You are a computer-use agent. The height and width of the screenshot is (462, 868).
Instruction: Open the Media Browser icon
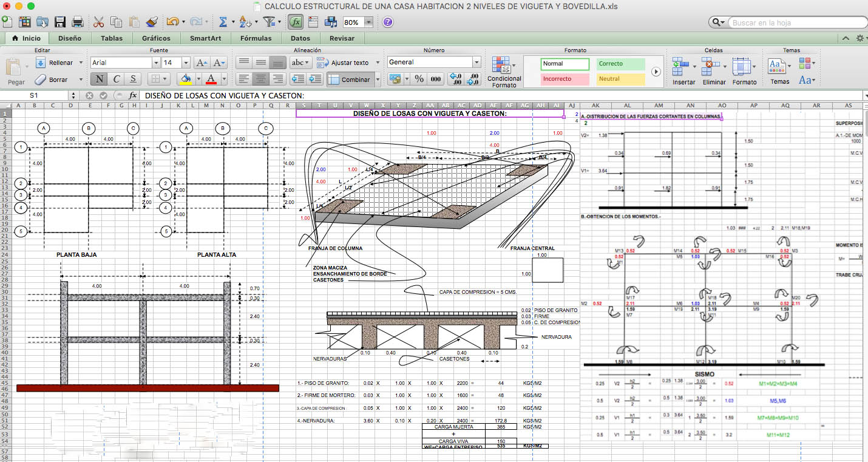331,22
